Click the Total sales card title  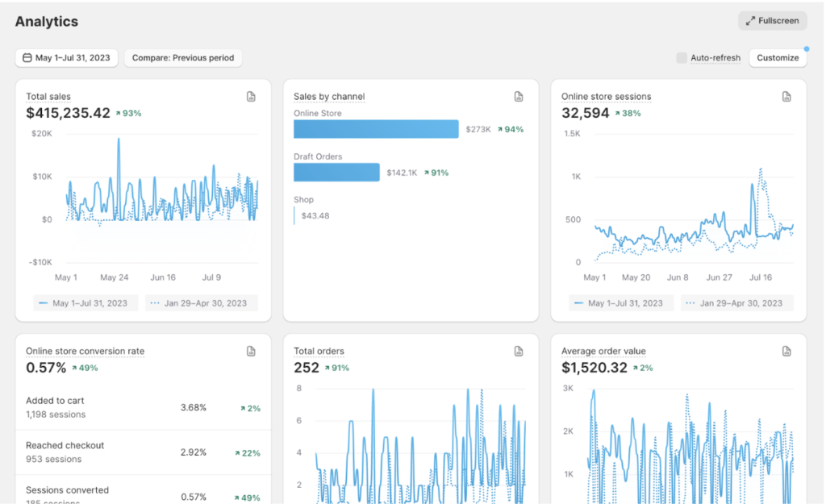click(48, 97)
